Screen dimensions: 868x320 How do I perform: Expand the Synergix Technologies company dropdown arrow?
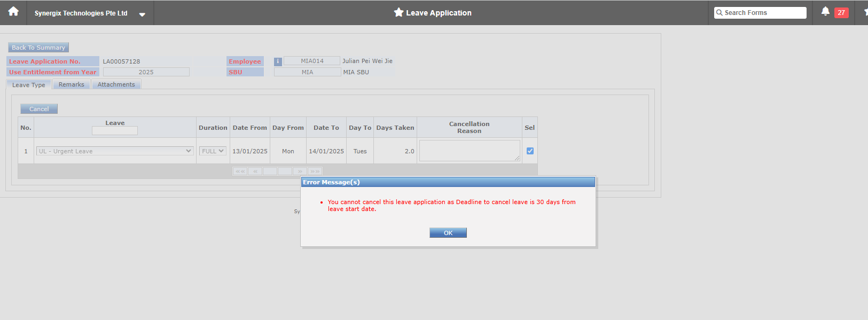(142, 14)
